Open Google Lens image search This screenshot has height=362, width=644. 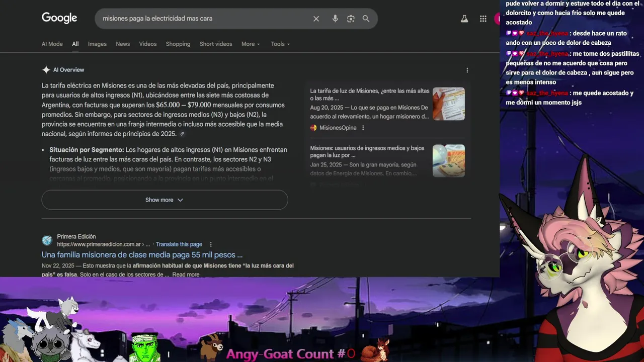[x=351, y=19]
